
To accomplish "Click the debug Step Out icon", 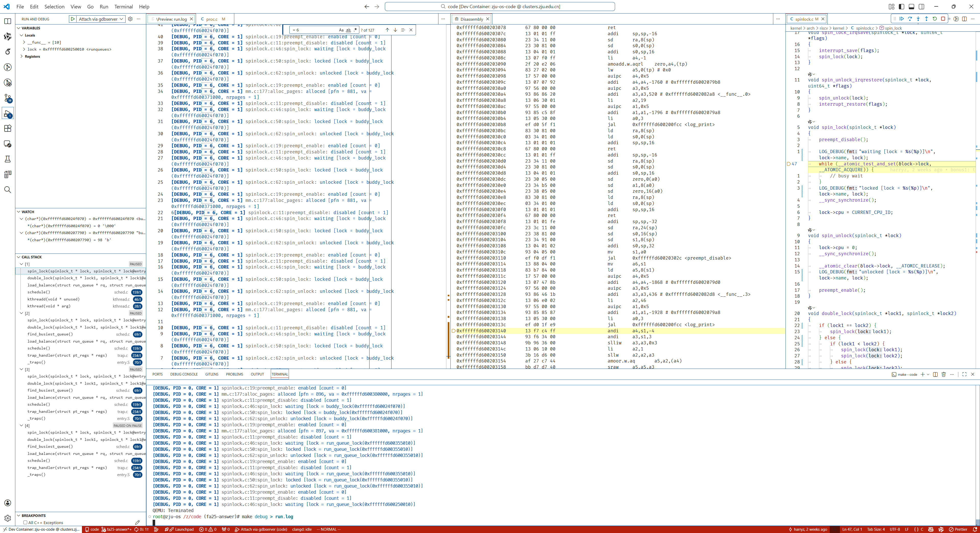I will (926, 19).
